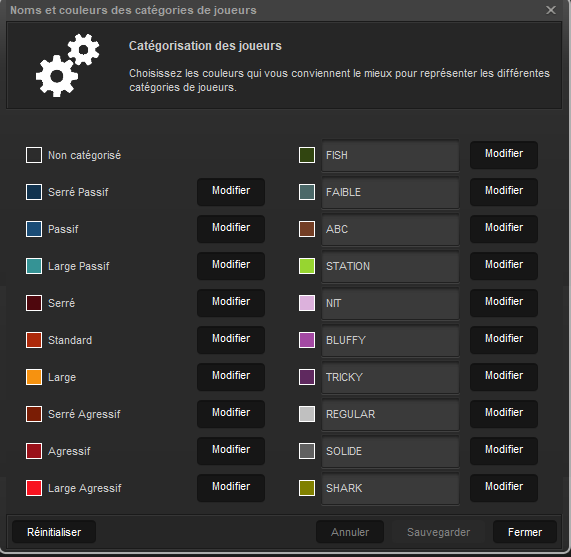Viewport: 571px width, 557px height.
Task: Click Modifier next to Standard
Action: coord(231,340)
